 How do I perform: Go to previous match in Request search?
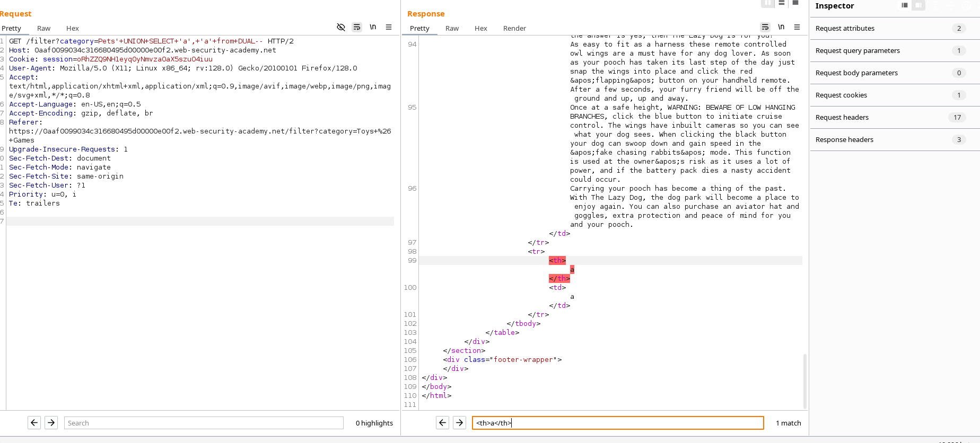tap(34, 422)
